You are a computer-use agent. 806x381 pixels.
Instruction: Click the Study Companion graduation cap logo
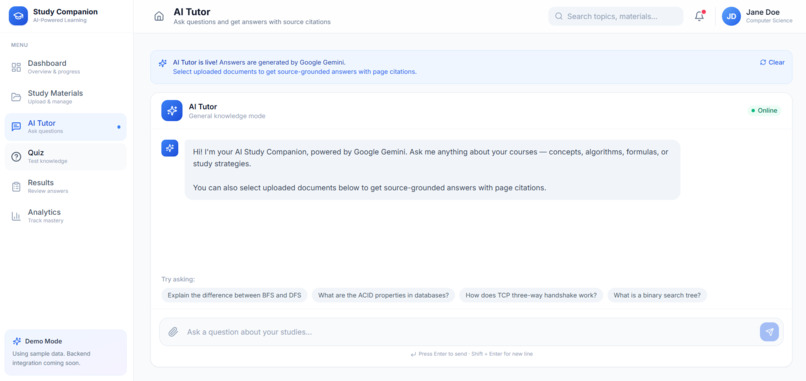tap(18, 16)
